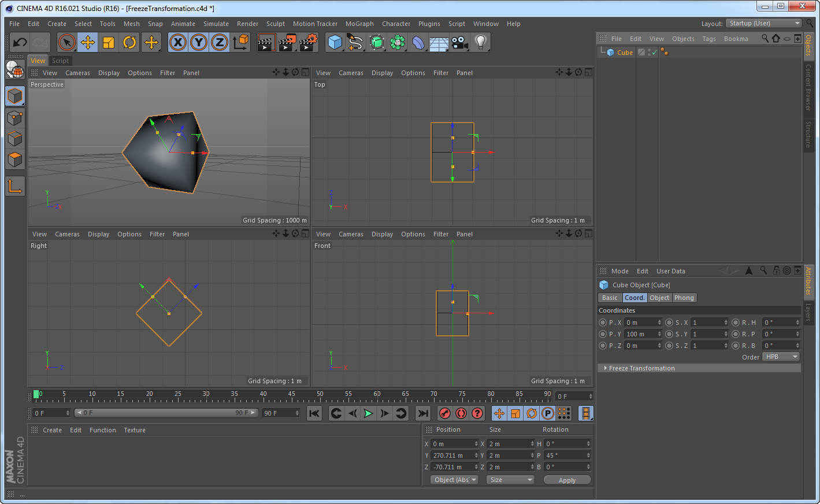The width and height of the screenshot is (820, 504).
Task: Open the spline pen tool icon
Action: coord(355,42)
